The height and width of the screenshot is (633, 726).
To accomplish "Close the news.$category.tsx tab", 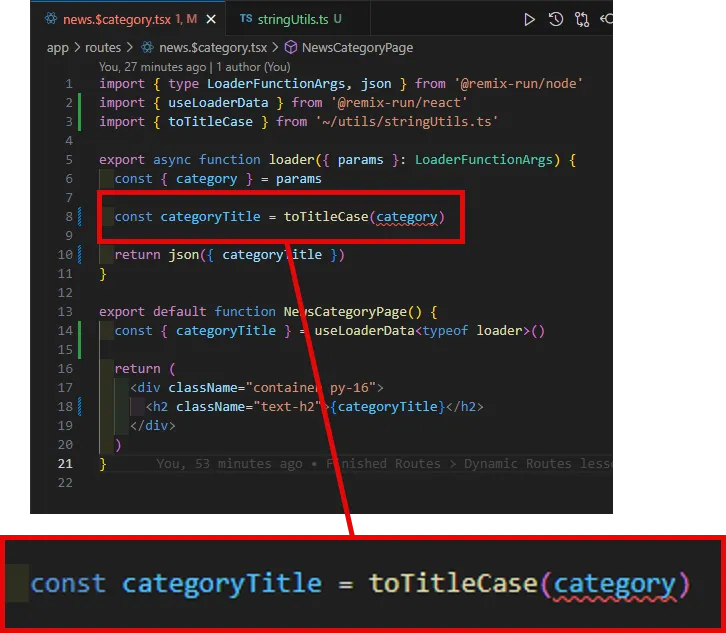I will [211, 19].
